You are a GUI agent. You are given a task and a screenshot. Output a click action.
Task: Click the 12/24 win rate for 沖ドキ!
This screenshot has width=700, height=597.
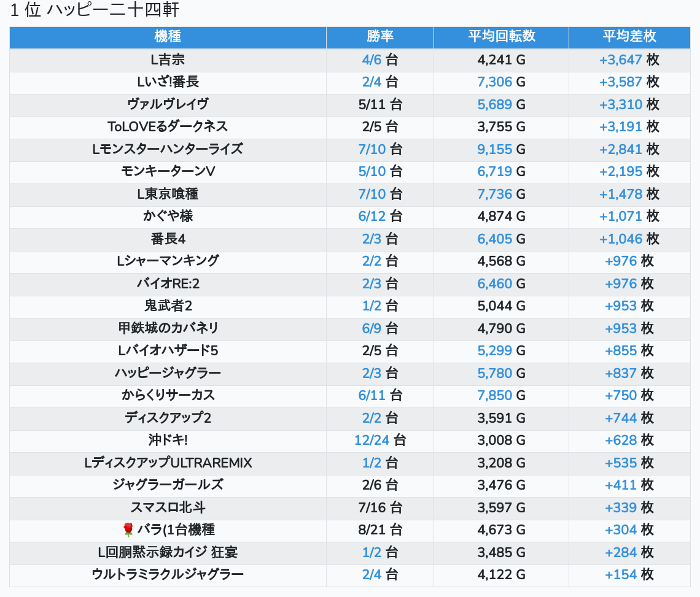click(372, 441)
